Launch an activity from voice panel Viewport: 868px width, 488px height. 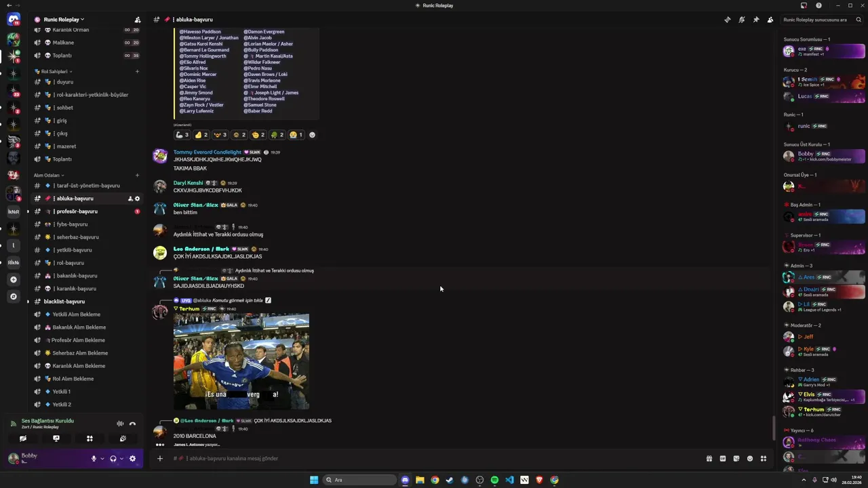click(x=90, y=439)
